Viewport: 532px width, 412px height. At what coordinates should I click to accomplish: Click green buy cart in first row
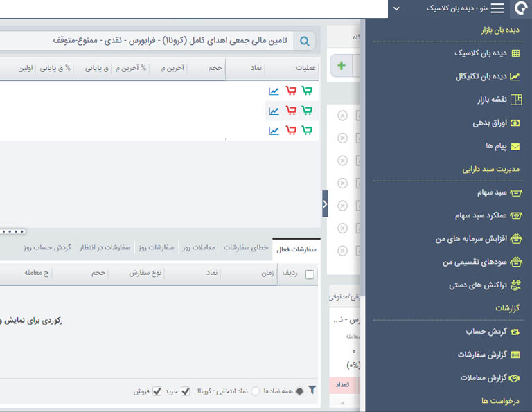[307, 91]
